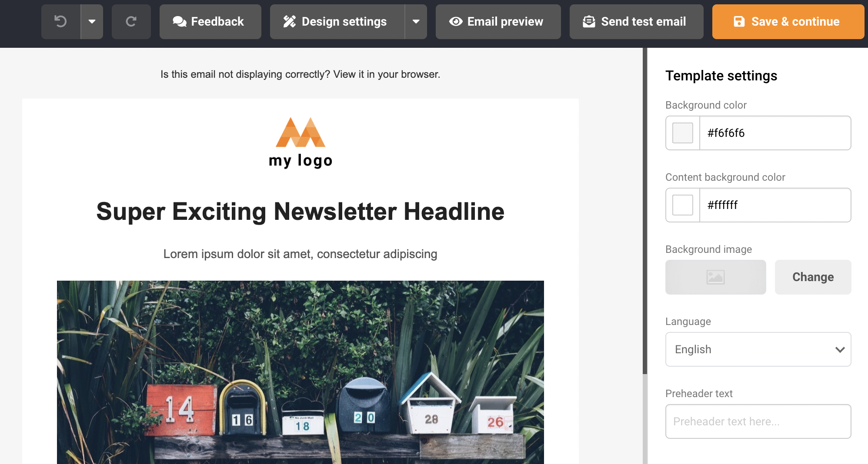Open the Feedback chat button

210,21
